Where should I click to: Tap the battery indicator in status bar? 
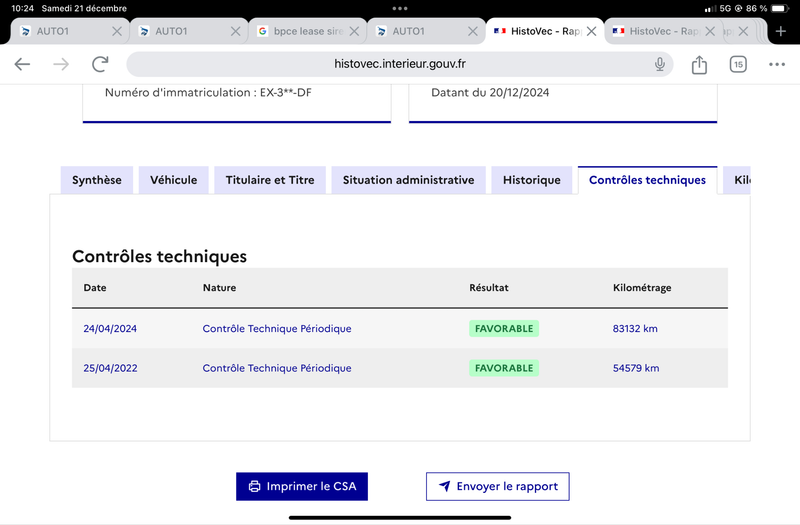pos(780,8)
